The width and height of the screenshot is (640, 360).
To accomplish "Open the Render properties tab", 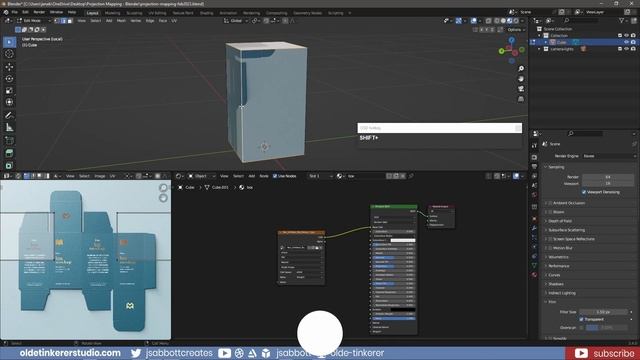I will pos(534,157).
